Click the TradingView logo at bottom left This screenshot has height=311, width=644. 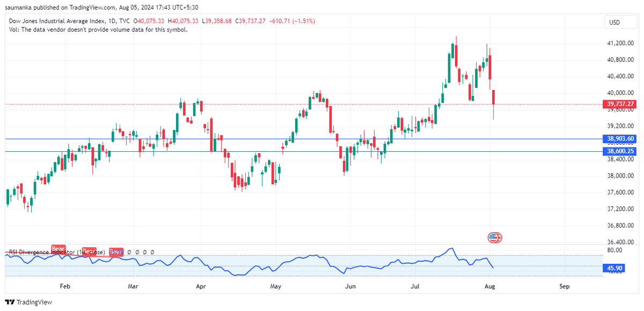29,302
